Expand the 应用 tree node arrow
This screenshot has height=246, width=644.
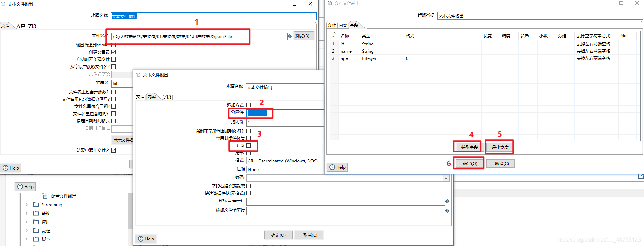tap(27, 222)
